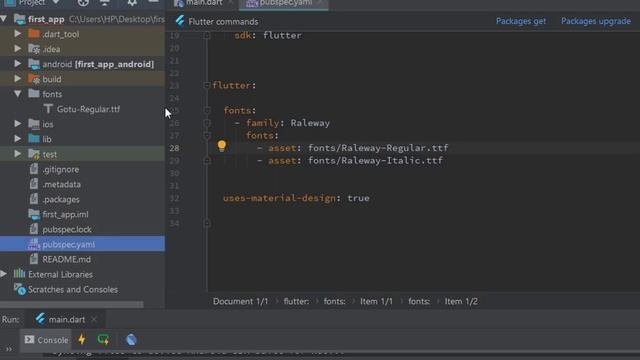This screenshot has height=360, width=640.
Task: Click the Hot Restart green icon
Action: (103, 339)
